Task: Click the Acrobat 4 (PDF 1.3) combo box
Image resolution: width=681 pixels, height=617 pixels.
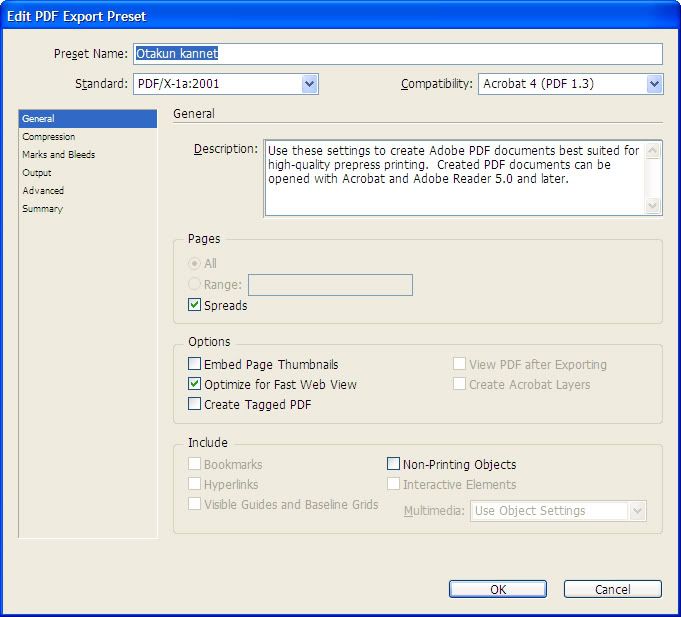Action: [x=571, y=84]
